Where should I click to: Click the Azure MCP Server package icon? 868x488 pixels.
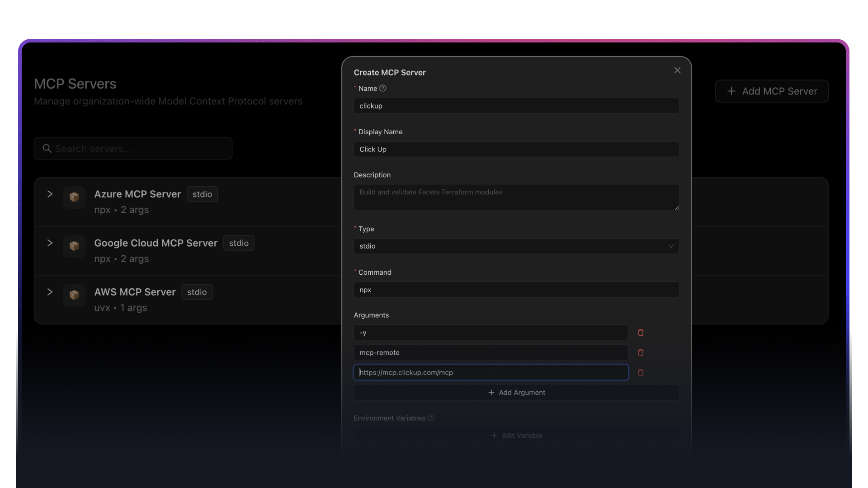pyautogui.click(x=74, y=197)
